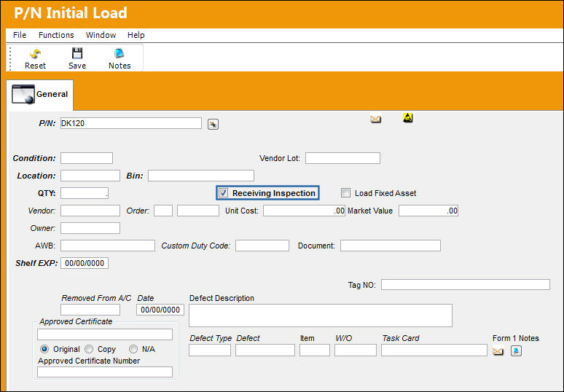Open the Functions menu
The image size is (564, 392).
56,35
